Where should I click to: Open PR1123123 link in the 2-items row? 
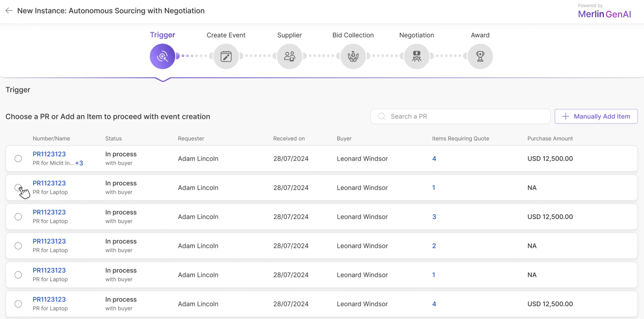49,241
